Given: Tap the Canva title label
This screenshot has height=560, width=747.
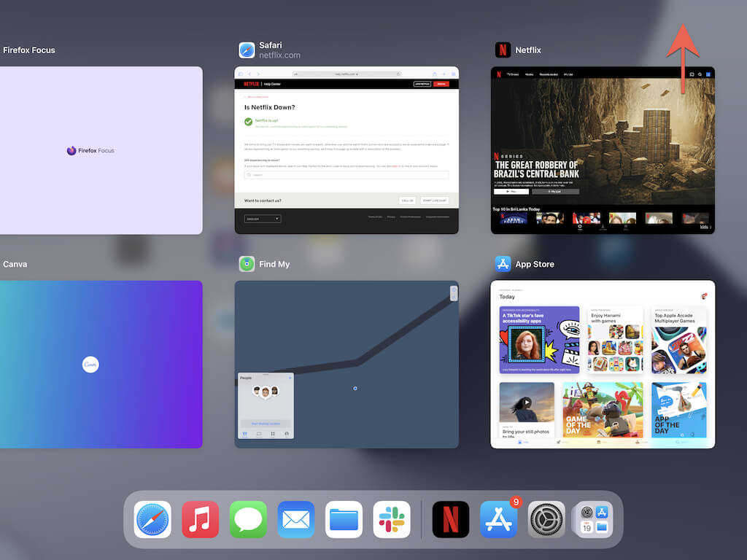Looking at the screenshot, I should pos(15,264).
